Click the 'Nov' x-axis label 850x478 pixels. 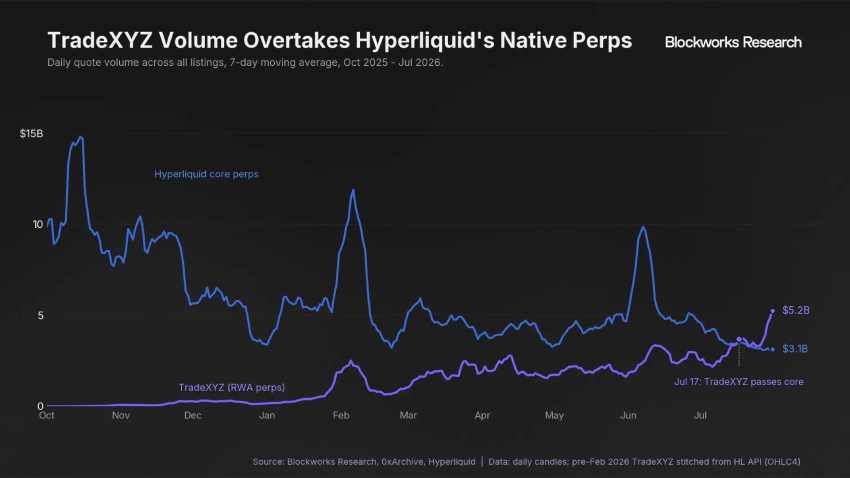(120, 416)
